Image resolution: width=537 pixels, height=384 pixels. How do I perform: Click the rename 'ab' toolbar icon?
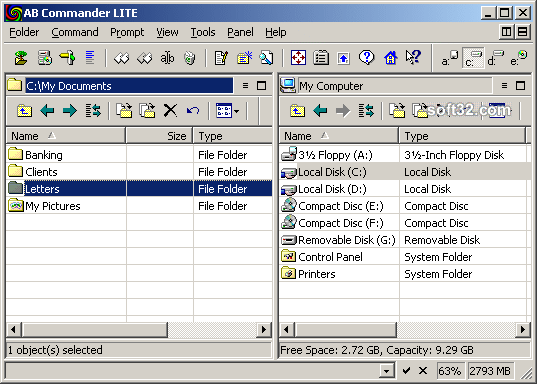167,58
